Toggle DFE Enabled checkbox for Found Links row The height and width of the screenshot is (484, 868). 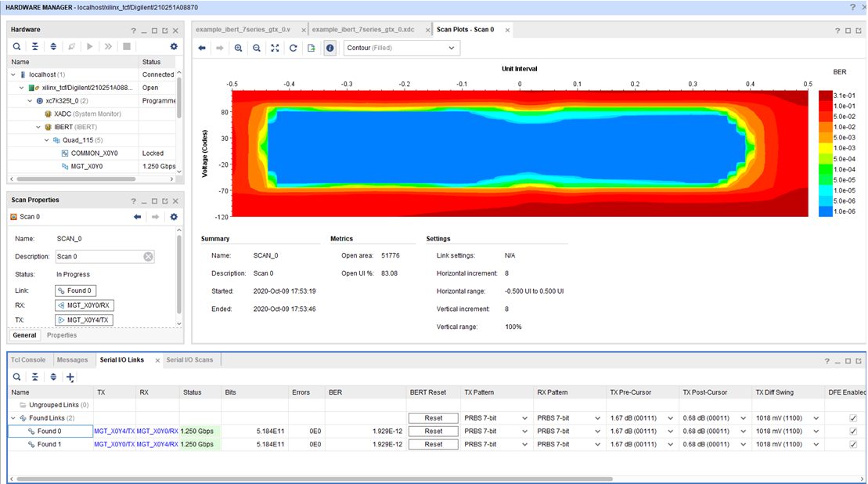click(x=853, y=418)
